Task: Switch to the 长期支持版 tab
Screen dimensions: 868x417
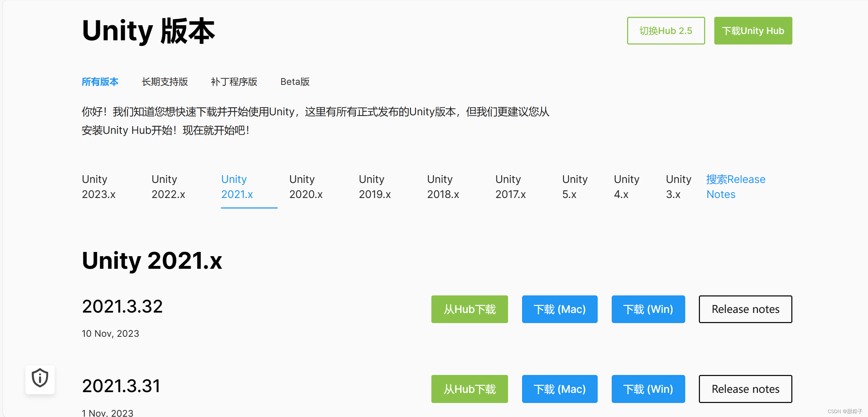Action: 165,82
